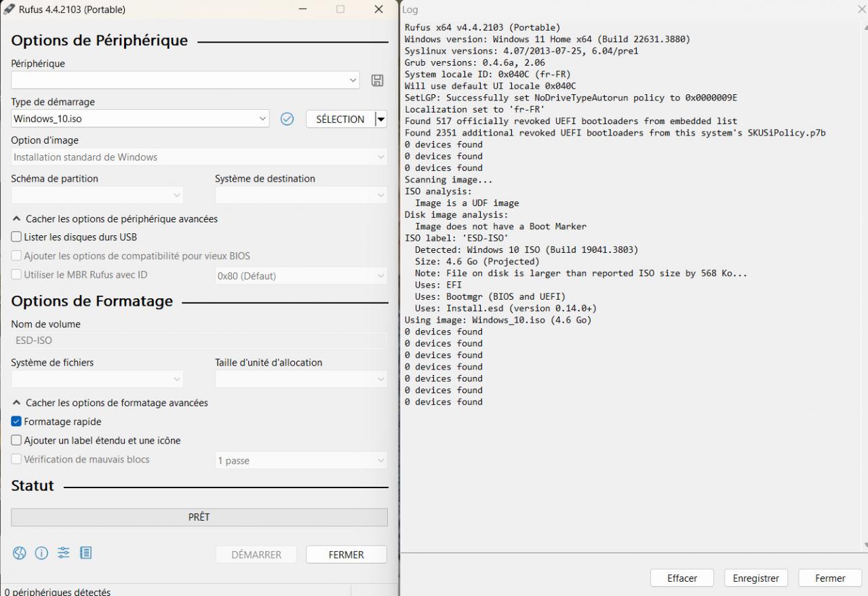
Task: Click the PRÊT status progress bar
Action: [199, 517]
